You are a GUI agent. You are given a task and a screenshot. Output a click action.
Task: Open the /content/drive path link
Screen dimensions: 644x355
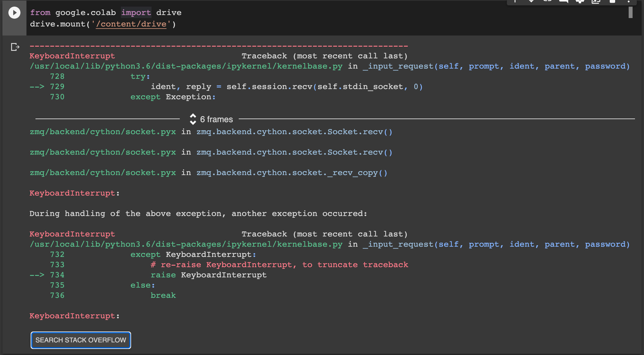click(x=131, y=24)
